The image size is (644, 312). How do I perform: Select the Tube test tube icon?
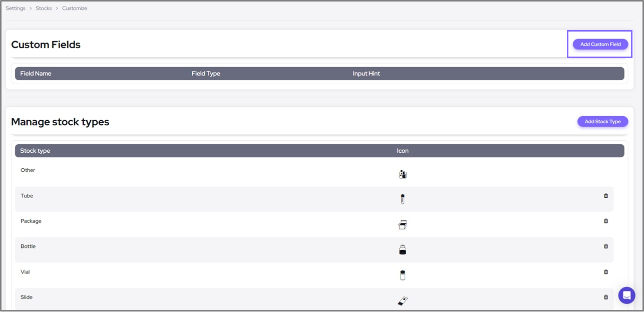point(403,199)
